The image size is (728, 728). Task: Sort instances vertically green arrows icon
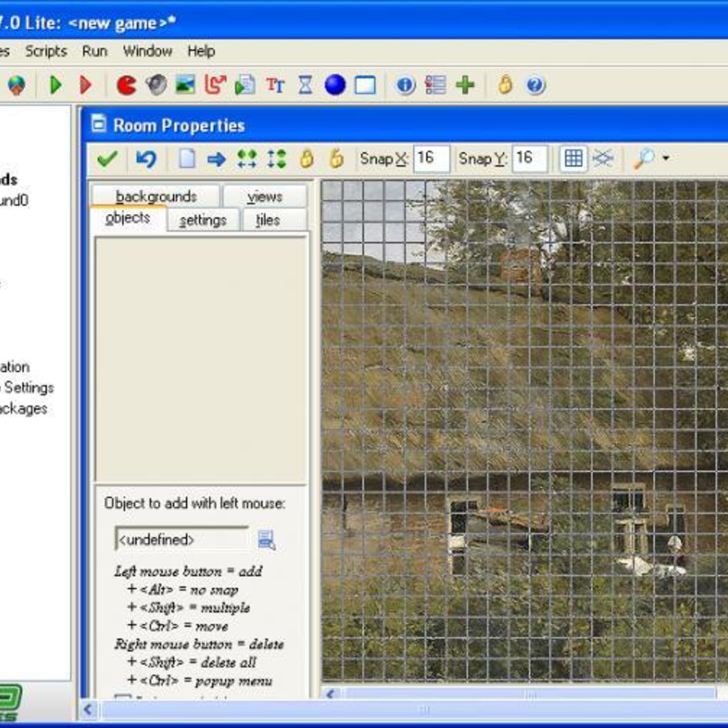coord(277,159)
